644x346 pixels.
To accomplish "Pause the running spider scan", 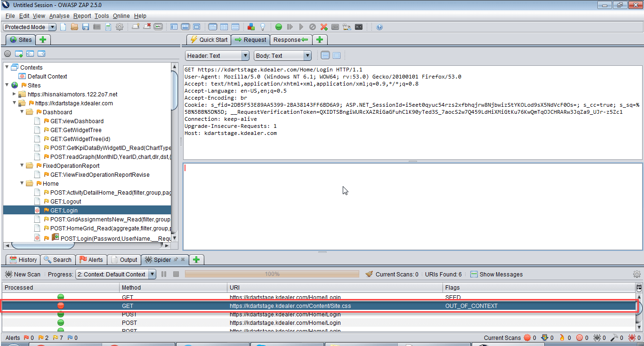I will pos(163,274).
